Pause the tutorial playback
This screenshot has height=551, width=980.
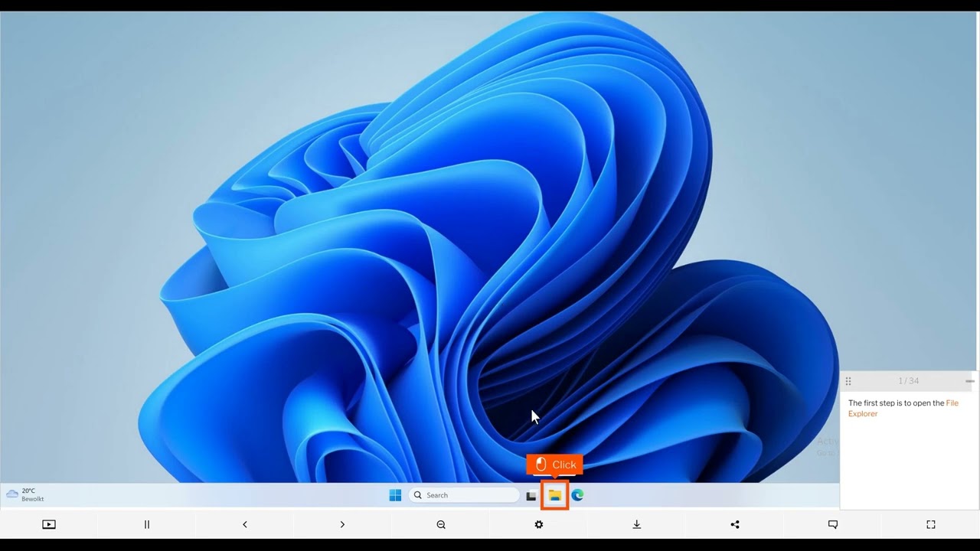click(147, 524)
